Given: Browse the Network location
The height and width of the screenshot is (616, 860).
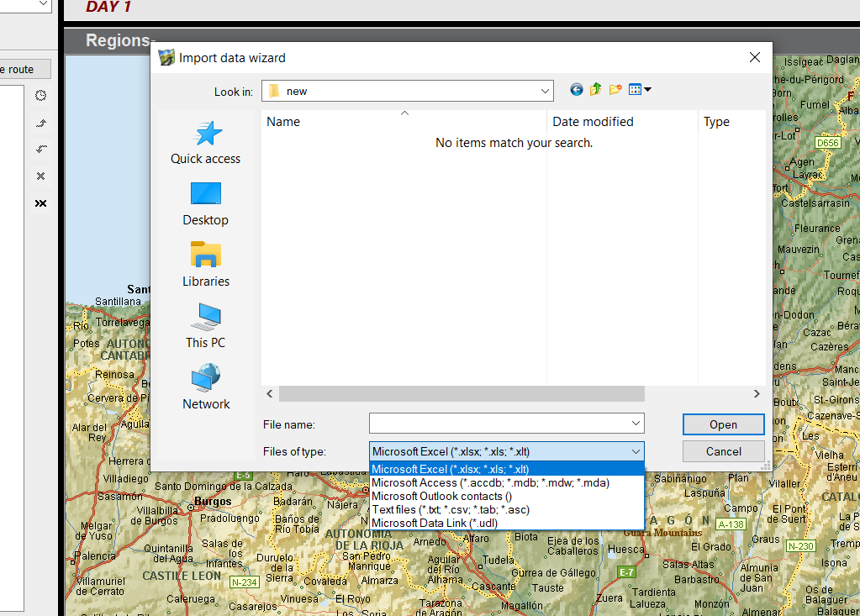Looking at the screenshot, I should 205,387.
